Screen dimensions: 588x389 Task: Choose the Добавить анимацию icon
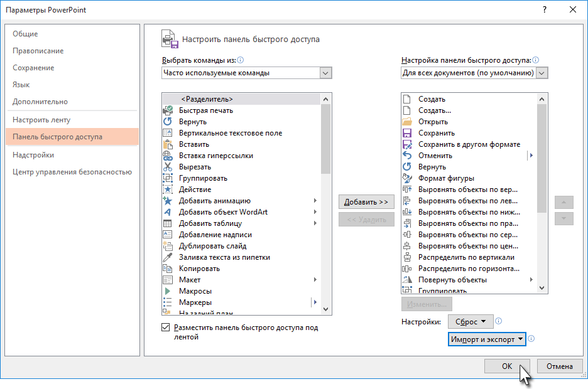click(168, 201)
